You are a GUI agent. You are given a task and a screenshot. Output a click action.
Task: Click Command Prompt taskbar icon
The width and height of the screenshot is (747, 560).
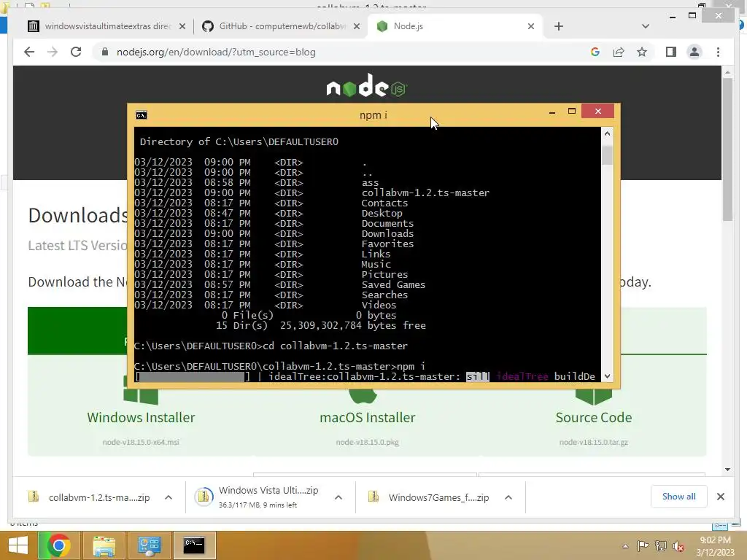[x=194, y=545]
